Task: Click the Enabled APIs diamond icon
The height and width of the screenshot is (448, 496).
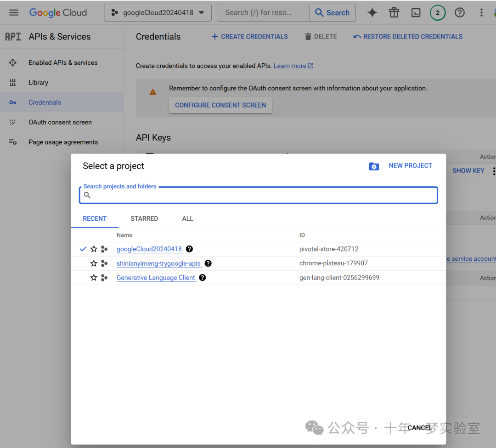Action: pos(13,62)
